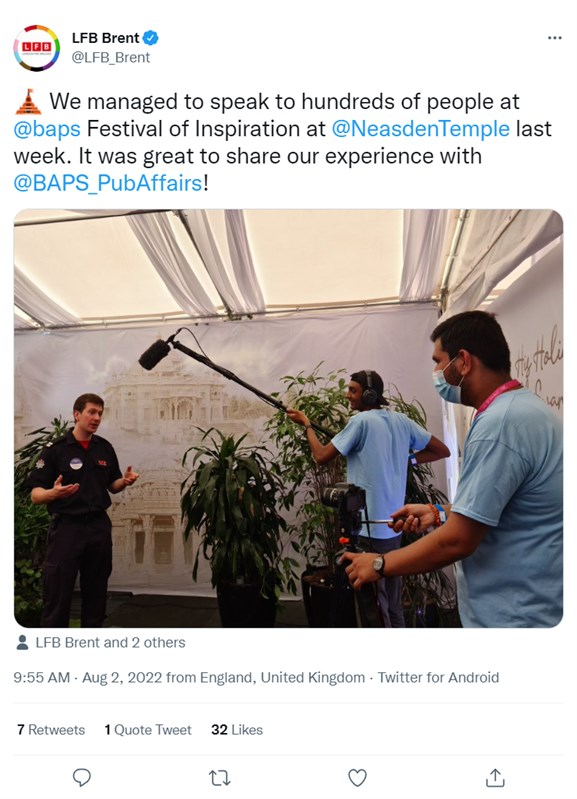Open the @NeasdenTemple mention link
The height and width of the screenshot is (799, 577).
[x=421, y=129]
